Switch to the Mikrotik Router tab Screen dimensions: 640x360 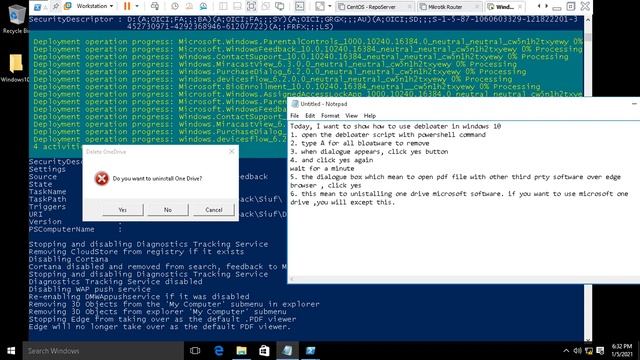click(449, 7)
